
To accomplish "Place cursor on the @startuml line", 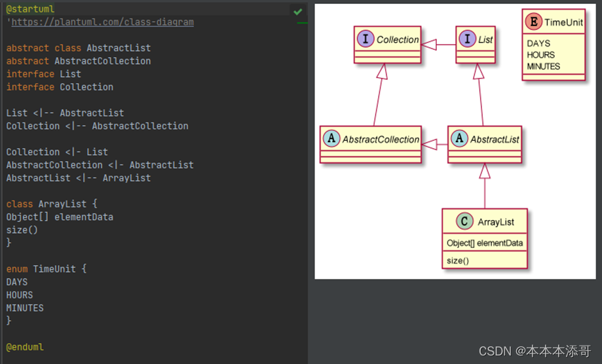I will point(30,9).
